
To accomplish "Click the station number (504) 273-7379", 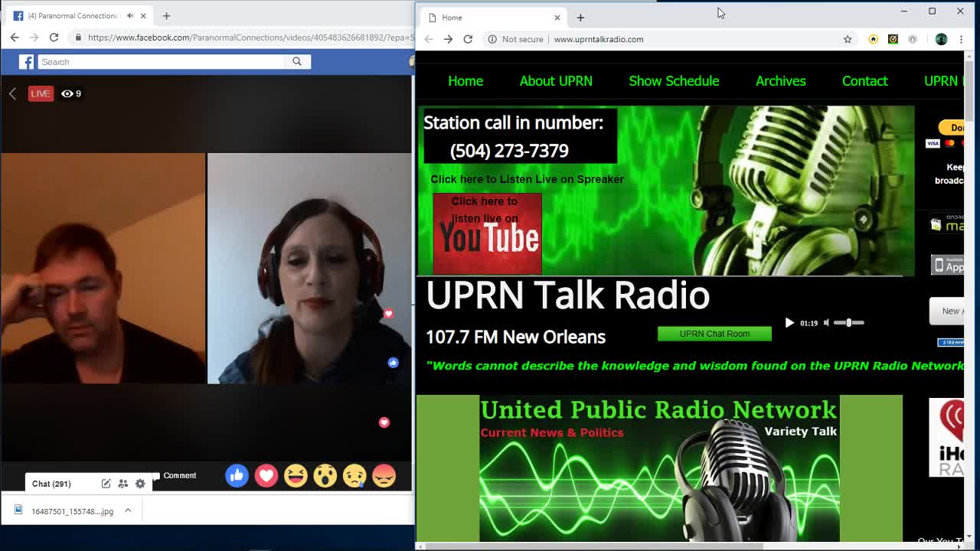I will pyautogui.click(x=509, y=151).
